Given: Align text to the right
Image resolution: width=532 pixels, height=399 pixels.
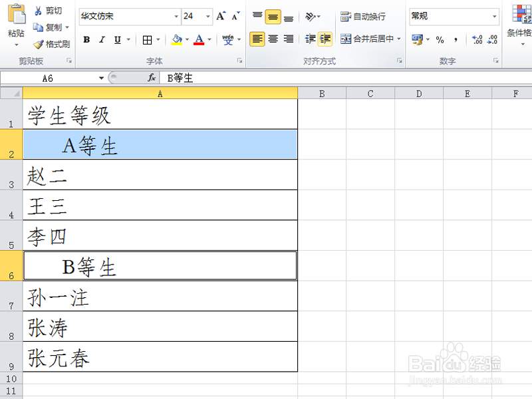Looking at the screenshot, I should click(289, 39).
